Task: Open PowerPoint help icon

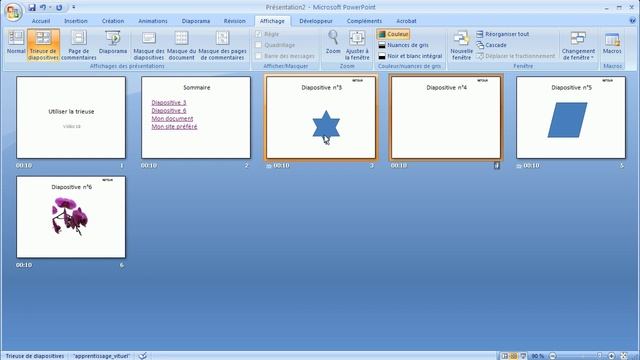Action: point(632,20)
